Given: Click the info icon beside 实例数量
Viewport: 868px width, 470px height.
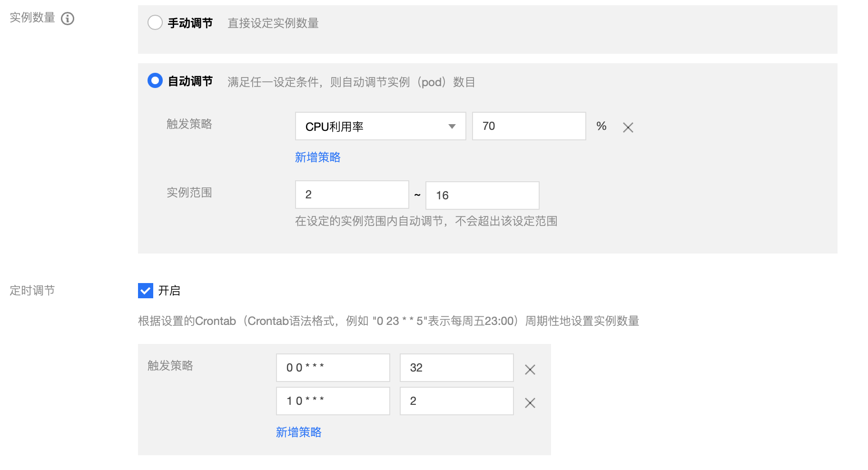Looking at the screenshot, I should coord(68,19).
